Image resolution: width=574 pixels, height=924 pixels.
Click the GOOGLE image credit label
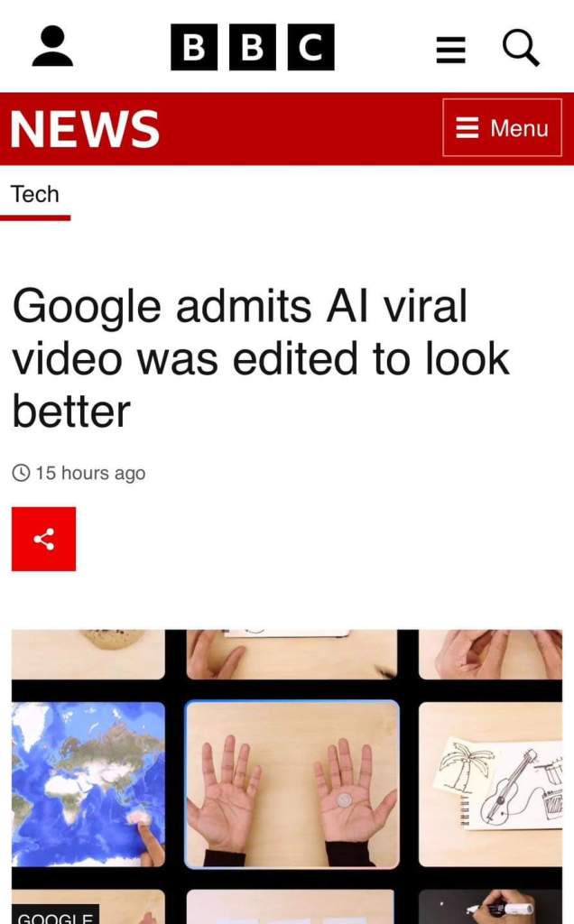55,915
